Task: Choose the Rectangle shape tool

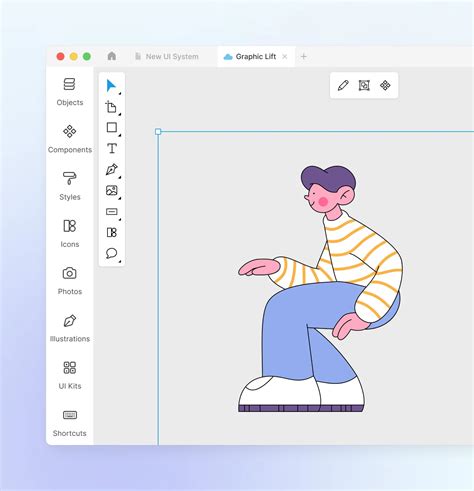Action: (112, 127)
